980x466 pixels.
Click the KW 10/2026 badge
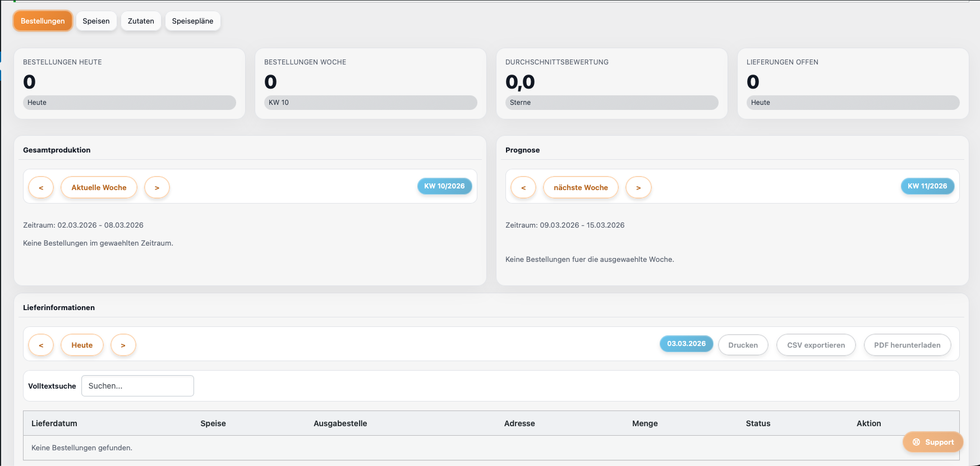coord(444,186)
